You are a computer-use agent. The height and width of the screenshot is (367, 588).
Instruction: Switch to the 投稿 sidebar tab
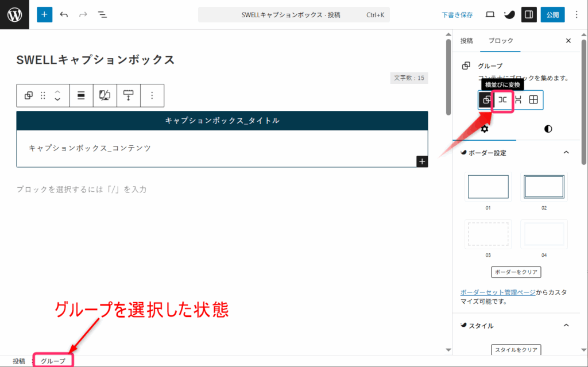[466, 41]
